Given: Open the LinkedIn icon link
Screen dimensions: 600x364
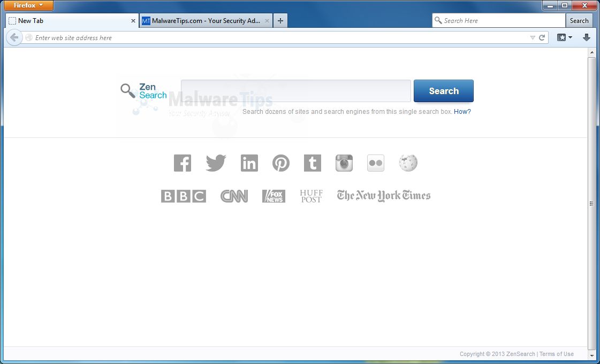Looking at the screenshot, I should pyautogui.click(x=249, y=163).
